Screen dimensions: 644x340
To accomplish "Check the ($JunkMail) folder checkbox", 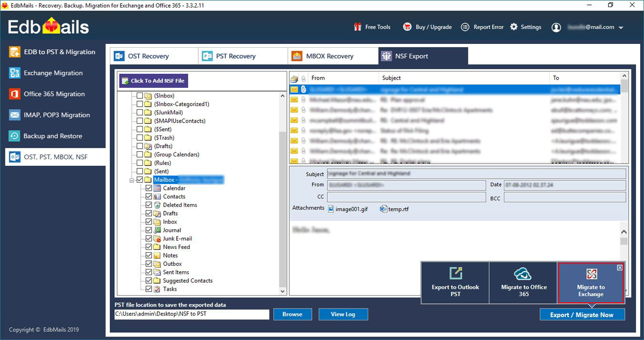I will (x=140, y=113).
